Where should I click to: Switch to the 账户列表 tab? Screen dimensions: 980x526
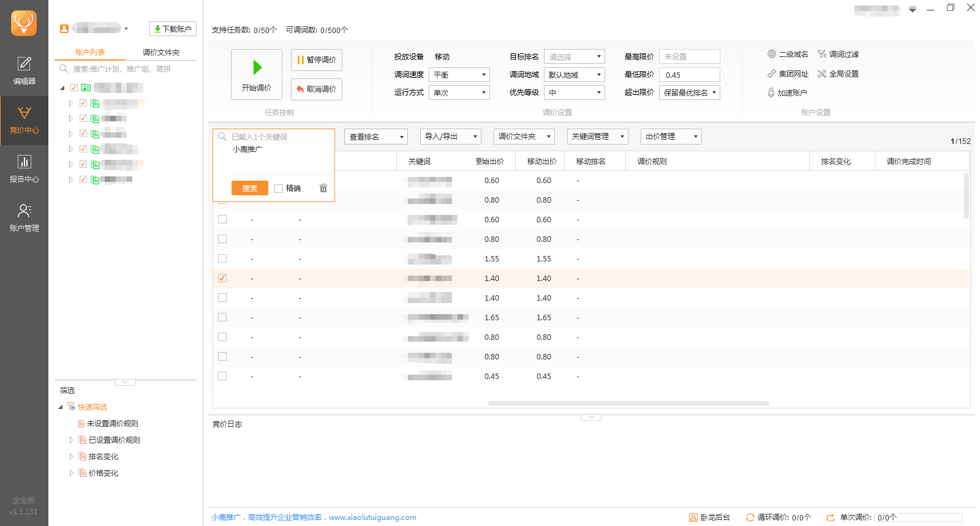(x=90, y=52)
